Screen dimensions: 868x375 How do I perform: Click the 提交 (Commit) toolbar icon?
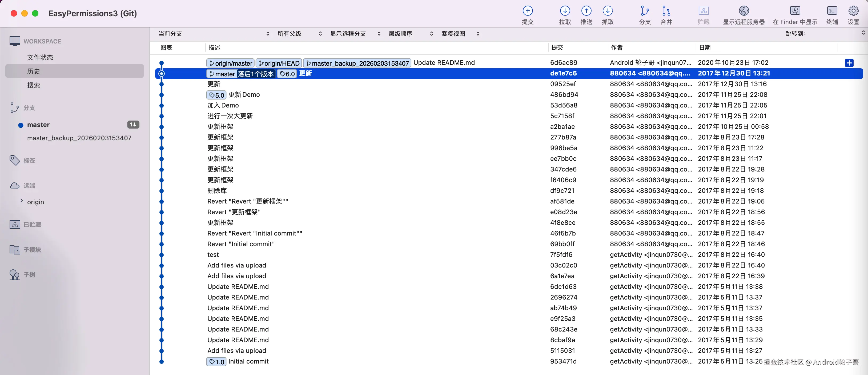click(527, 11)
